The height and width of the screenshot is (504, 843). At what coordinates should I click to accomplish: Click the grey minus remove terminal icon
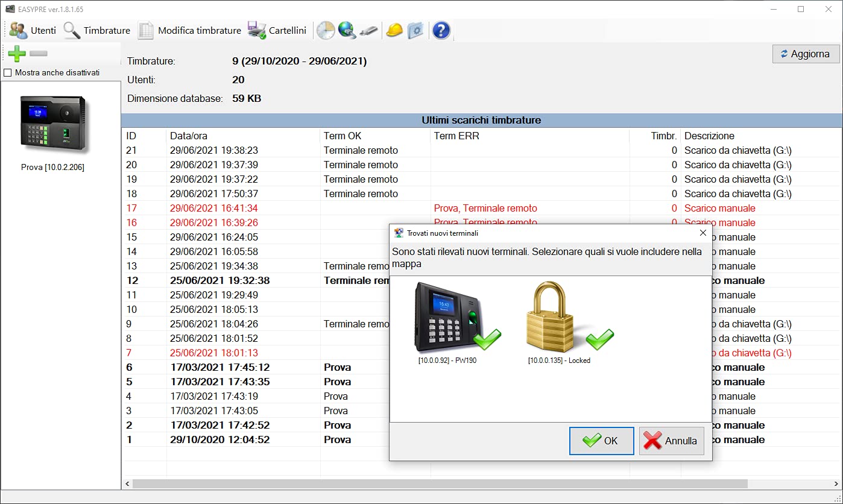point(39,54)
